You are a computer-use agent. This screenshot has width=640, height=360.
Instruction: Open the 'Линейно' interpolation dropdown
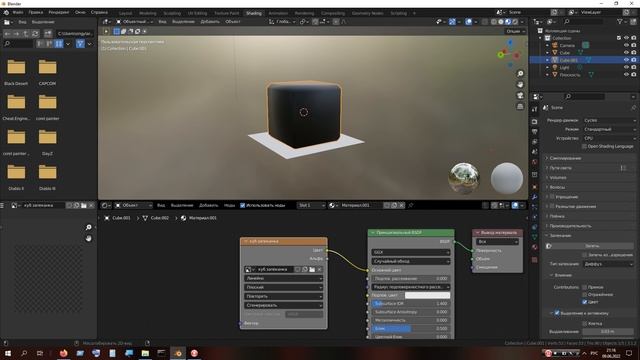284,278
